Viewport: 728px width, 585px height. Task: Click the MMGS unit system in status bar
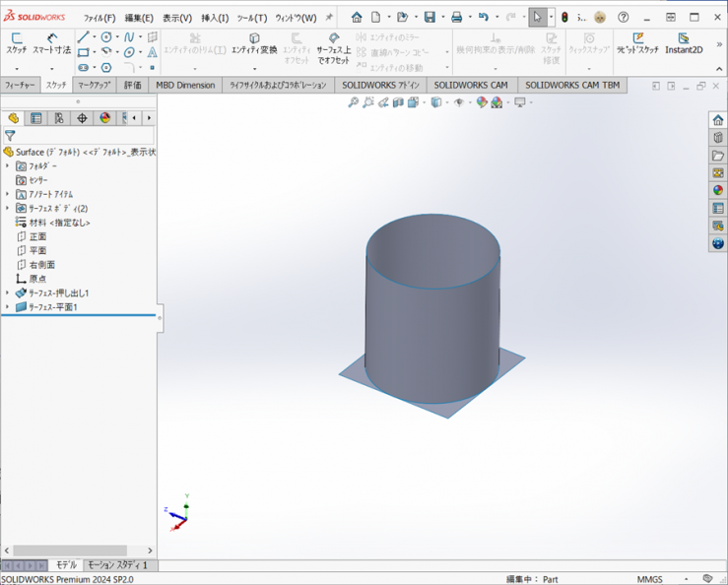pyautogui.click(x=650, y=579)
